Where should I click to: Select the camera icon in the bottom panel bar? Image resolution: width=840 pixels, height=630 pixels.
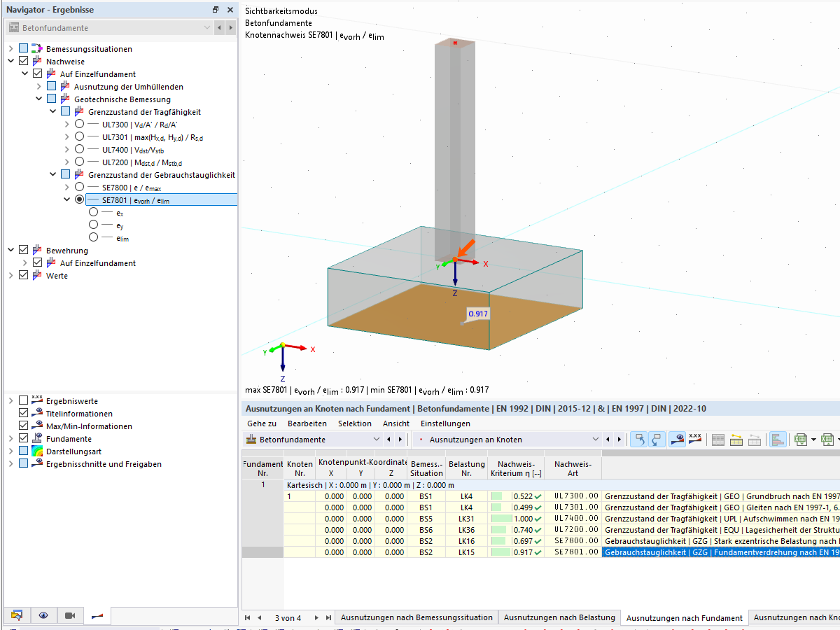70,615
